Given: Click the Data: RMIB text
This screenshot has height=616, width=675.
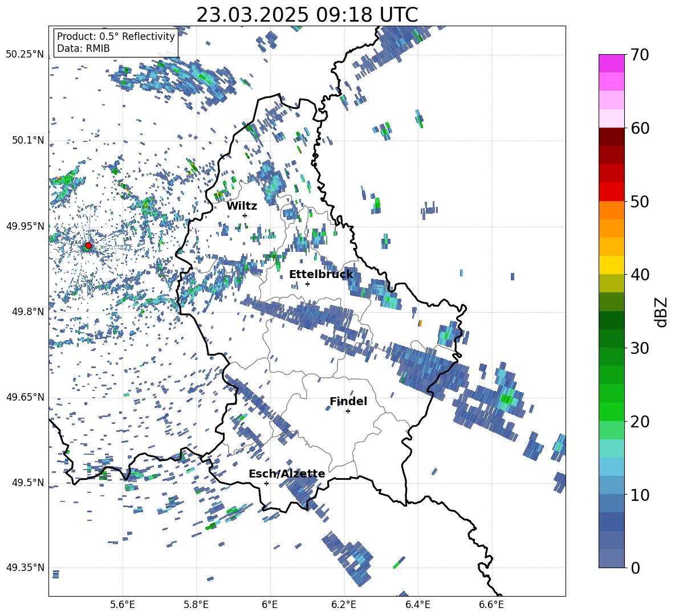Looking at the screenshot, I should 83,48.
